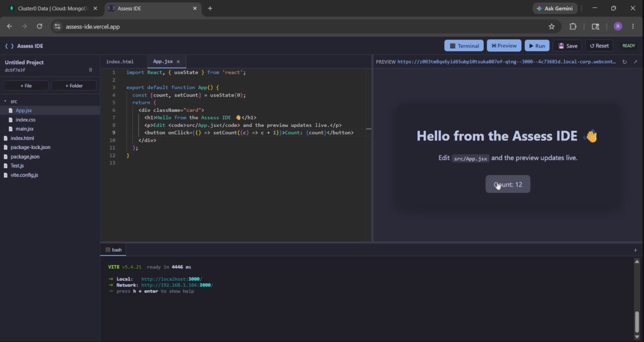Click the address bar URL field
Screen dimensions: 644x342
point(302,27)
